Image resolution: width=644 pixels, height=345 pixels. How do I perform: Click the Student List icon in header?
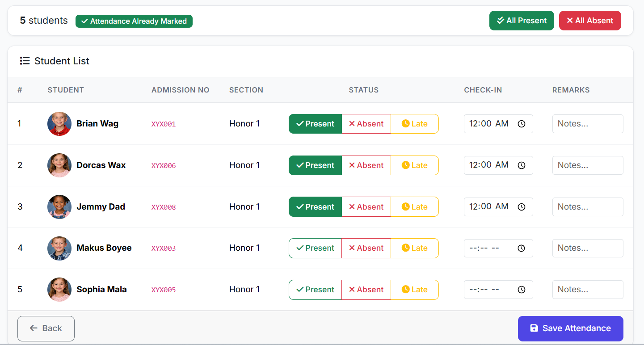[x=25, y=61]
